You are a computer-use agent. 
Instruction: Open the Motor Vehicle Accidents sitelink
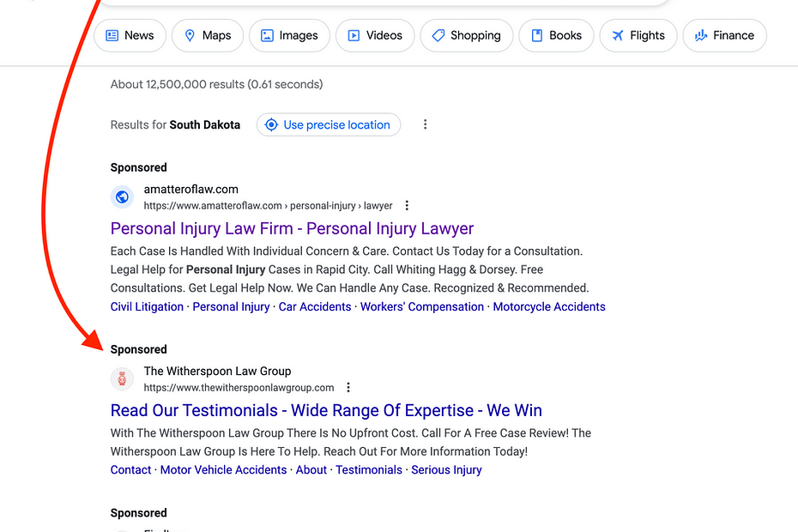223,470
